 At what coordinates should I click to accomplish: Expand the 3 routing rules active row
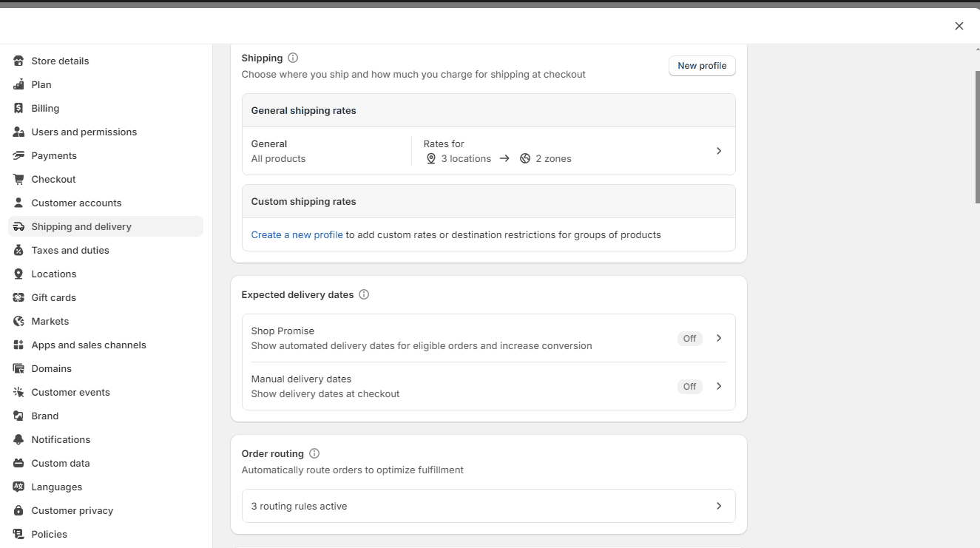[x=718, y=506]
